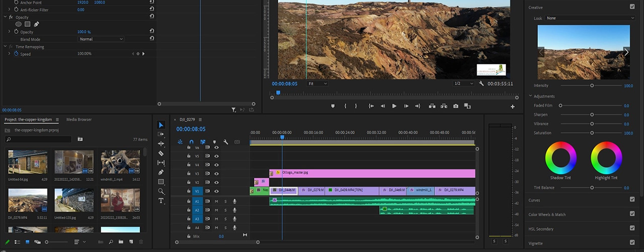Switch Project panel to list view

(18, 242)
